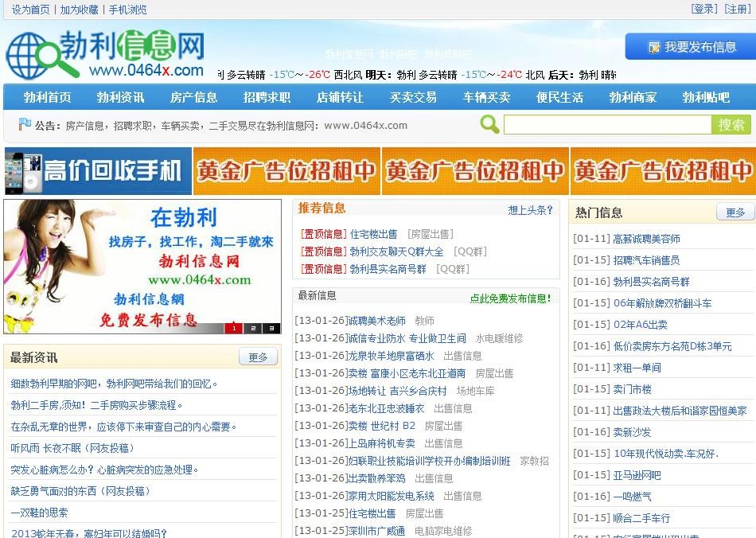Image resolution: width=756 pixels, height=538 pixels.
Task: Open the 上岛麻将机专卖 listing
Action: (381, 443)
